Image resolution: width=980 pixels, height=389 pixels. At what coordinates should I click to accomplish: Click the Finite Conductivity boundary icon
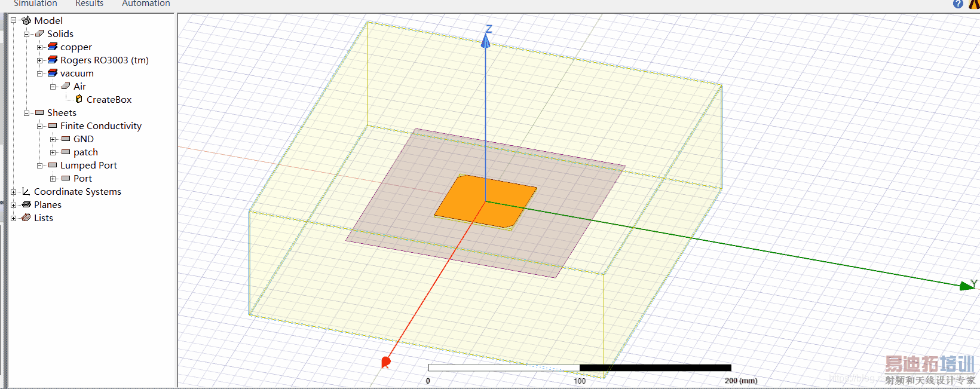tap(53, 125)
